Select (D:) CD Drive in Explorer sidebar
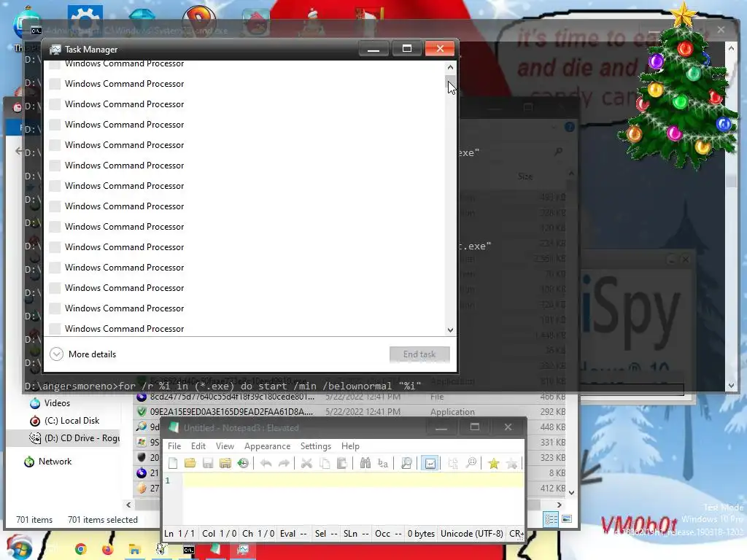Screen dimensions: 747x560 coord(74,438)
